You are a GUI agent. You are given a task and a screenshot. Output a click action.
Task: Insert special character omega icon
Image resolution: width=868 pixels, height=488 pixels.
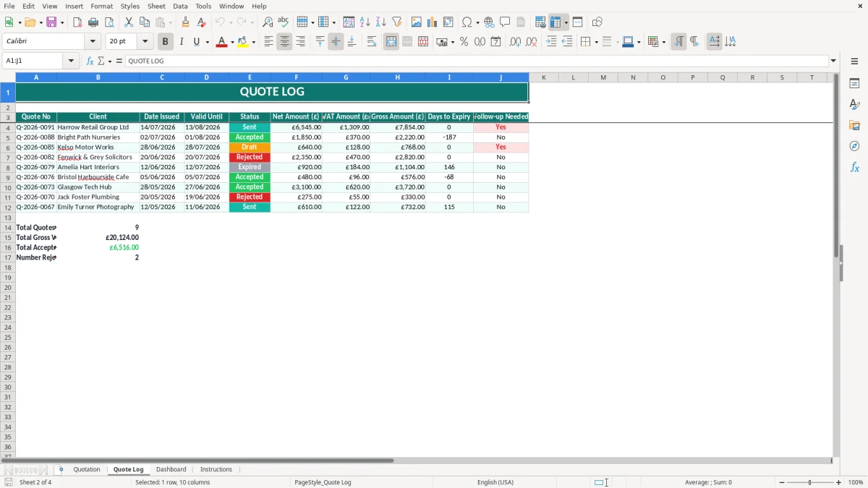click(467, 22)
